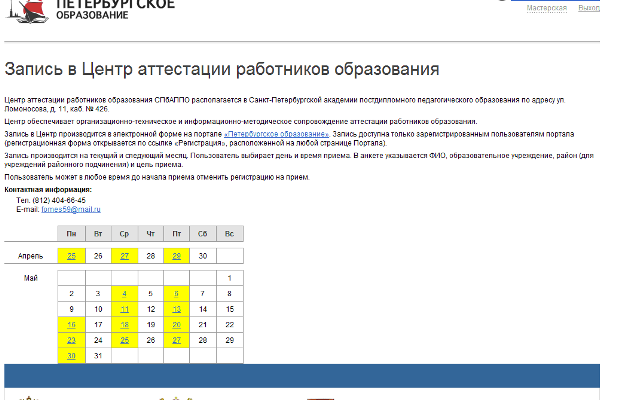Viewport: 623px width, 400px height.
Task: Click the May 31 calendar cell
Action: coord(98,356)
